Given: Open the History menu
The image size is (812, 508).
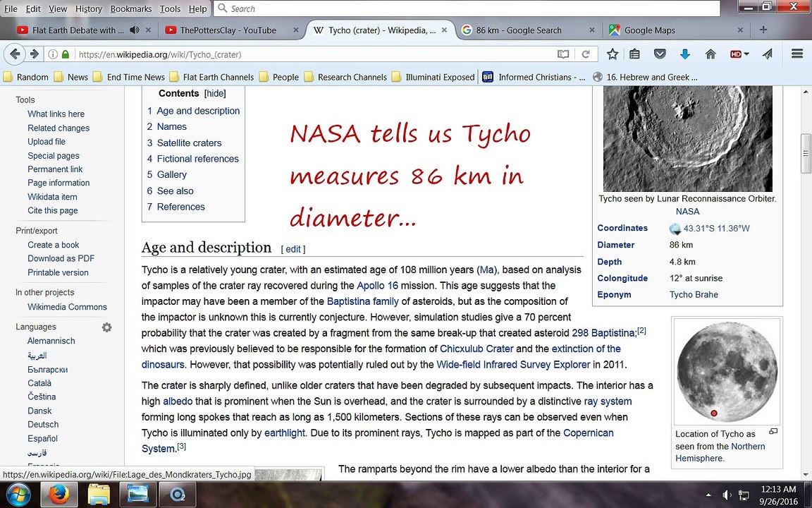Looking at the screenshot, I should (x=89, y=8).
